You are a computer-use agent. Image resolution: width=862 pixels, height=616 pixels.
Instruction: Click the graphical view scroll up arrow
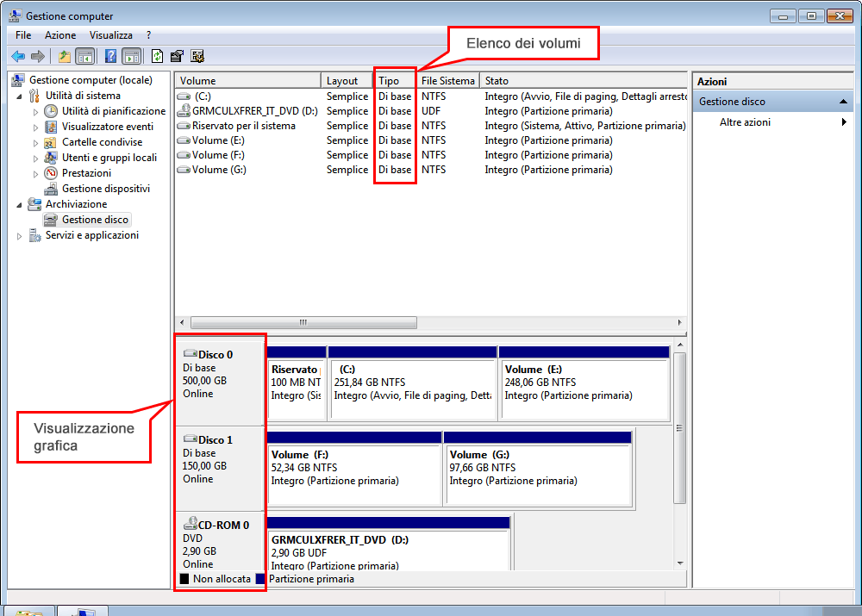(x=680, y=345)
